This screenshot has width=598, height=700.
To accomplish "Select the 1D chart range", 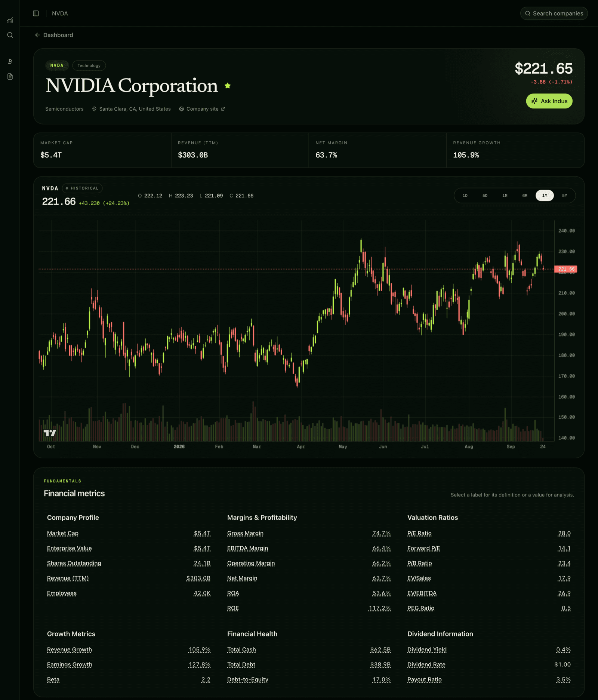I will pyautogui.click(x=465, y=196).
